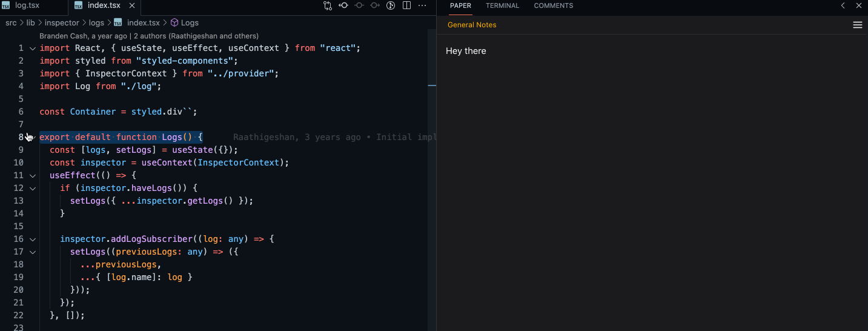Open the hamburger menu beside General Notes
Screen dimensions: 868x331
(857, 25)
